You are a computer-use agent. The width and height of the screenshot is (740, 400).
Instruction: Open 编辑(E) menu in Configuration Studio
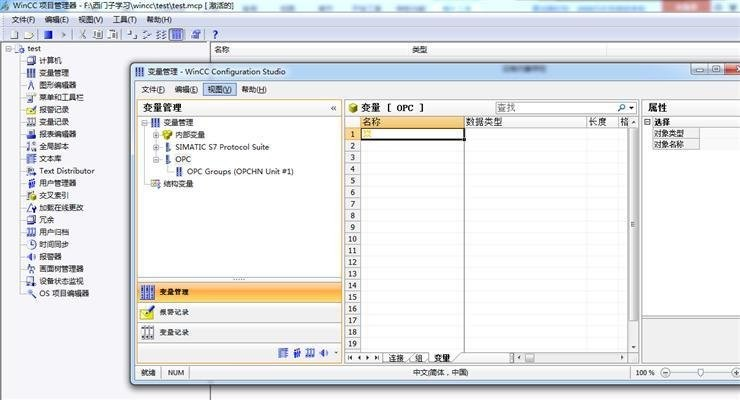186,90
